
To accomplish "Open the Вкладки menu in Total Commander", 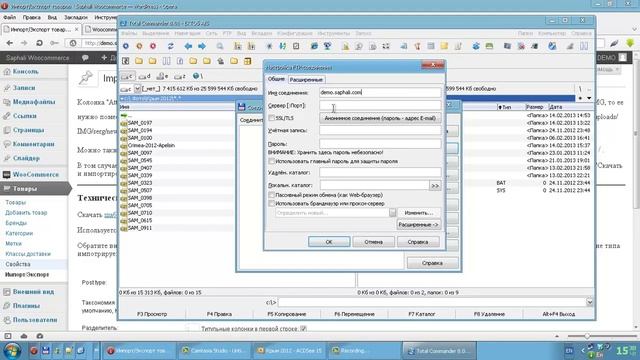I will (262, 33).
